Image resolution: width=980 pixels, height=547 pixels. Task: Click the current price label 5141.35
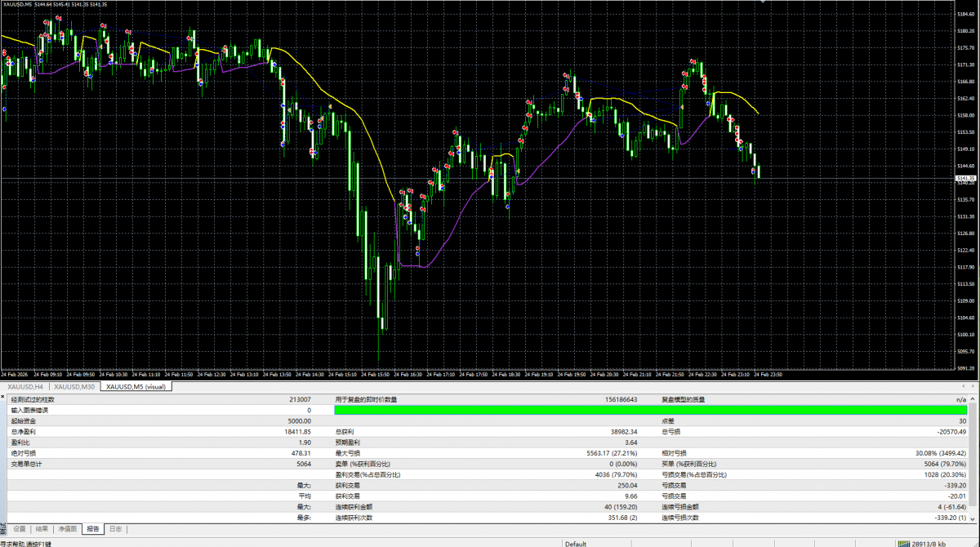(966, 177)
